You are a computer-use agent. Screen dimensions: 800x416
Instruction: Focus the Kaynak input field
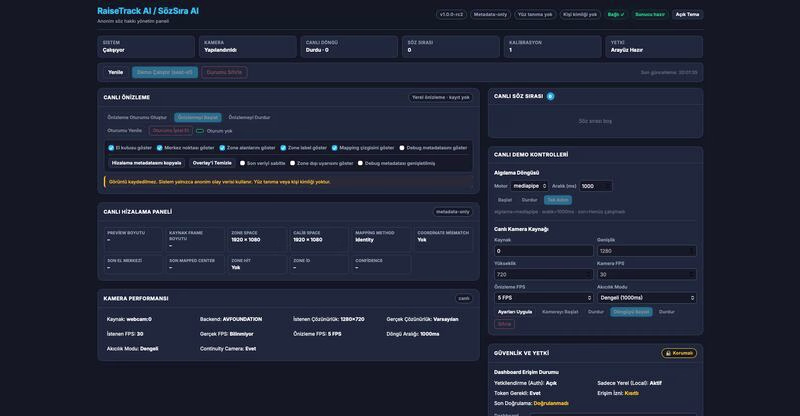(x=544, y=251)
